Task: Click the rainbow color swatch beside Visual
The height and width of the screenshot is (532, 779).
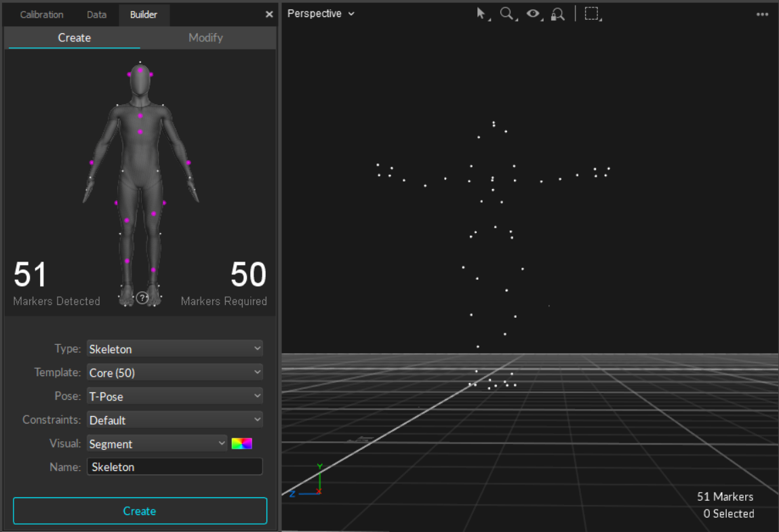Action: (x=241, y=443)
